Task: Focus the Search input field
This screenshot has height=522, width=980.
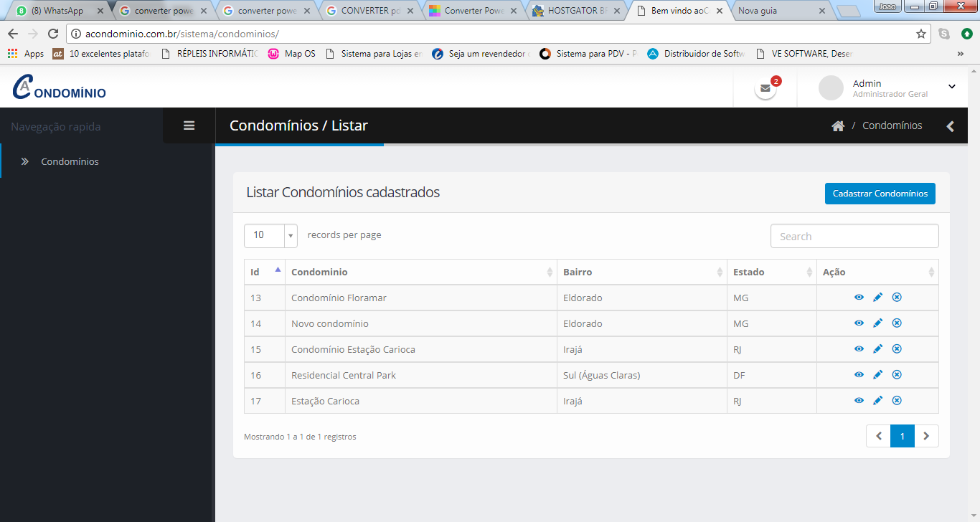Action: [854, 236]
